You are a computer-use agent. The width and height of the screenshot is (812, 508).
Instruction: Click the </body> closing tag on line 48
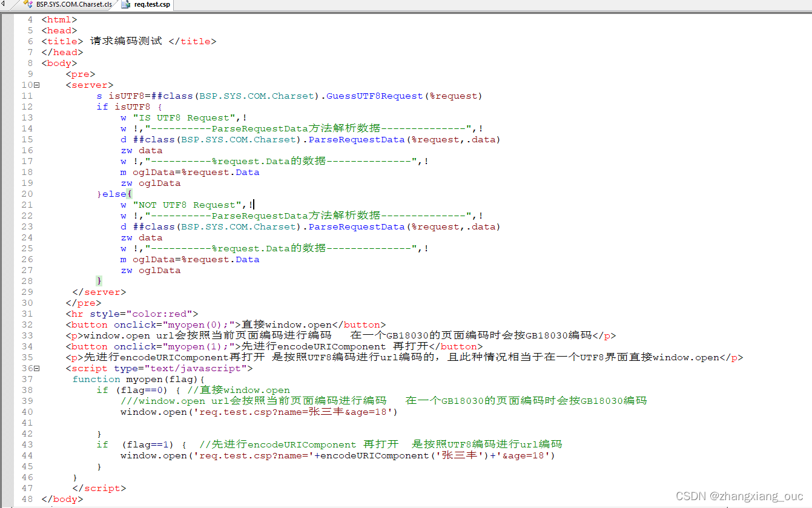point(62,500)
